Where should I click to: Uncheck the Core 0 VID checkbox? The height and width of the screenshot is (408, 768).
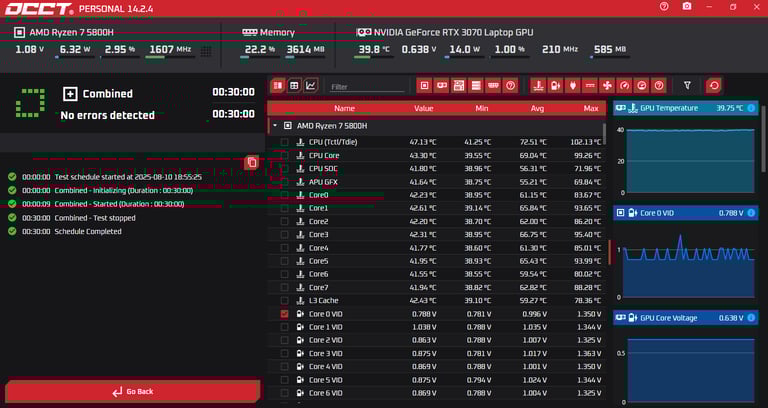point(284,314)
